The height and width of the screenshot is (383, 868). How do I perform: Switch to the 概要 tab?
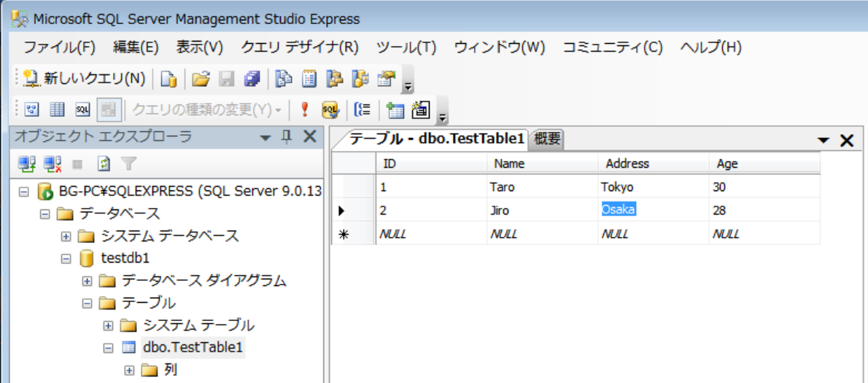(x=546, y=140)
